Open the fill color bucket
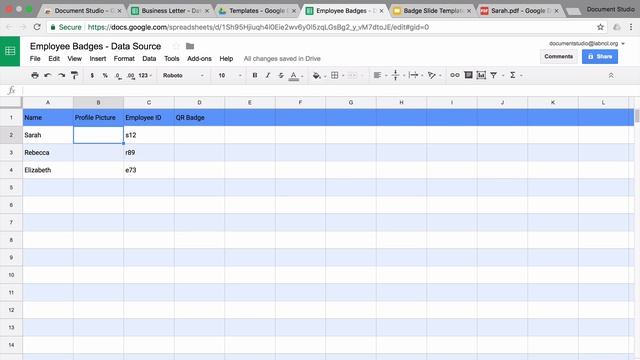The image size is (640, 360). point(316,75)
